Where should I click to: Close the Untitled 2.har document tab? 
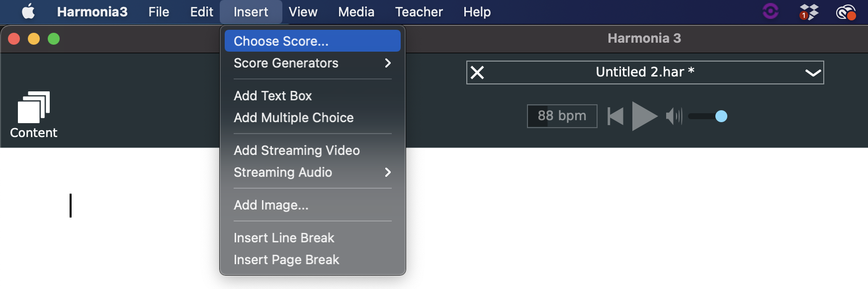click(477, 72)
